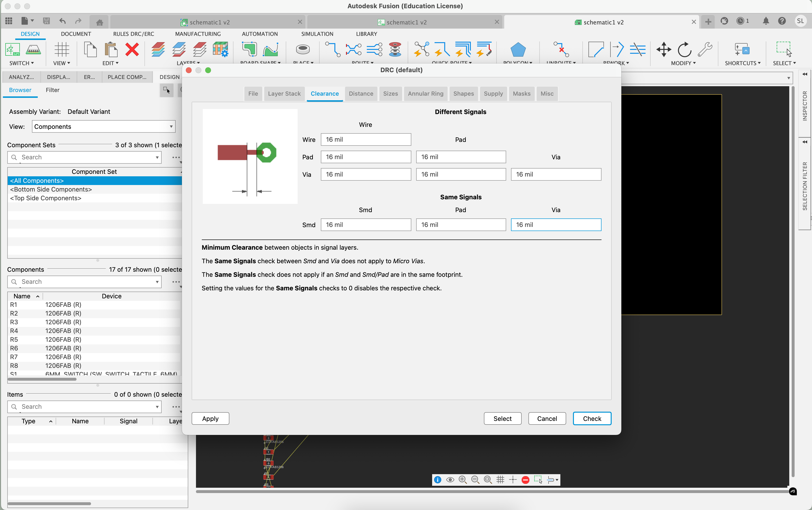Open the Distance tab in DRC dialog
The image size is (812, 510).
(361, 94)
